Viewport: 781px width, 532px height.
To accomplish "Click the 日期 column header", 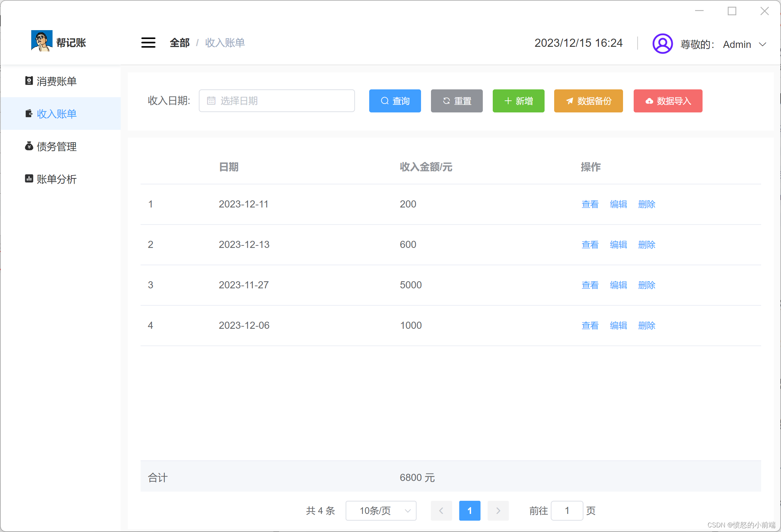I will click(x=229, y=167).
